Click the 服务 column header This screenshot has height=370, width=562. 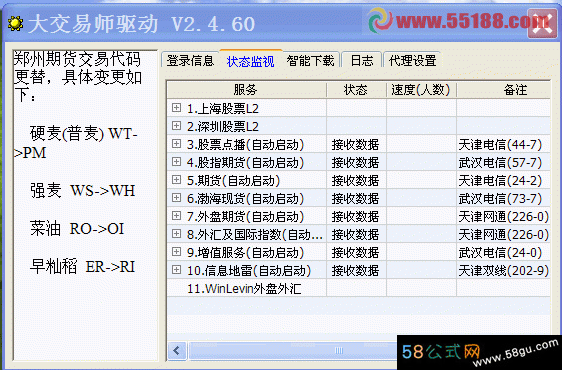coord(246,89)
